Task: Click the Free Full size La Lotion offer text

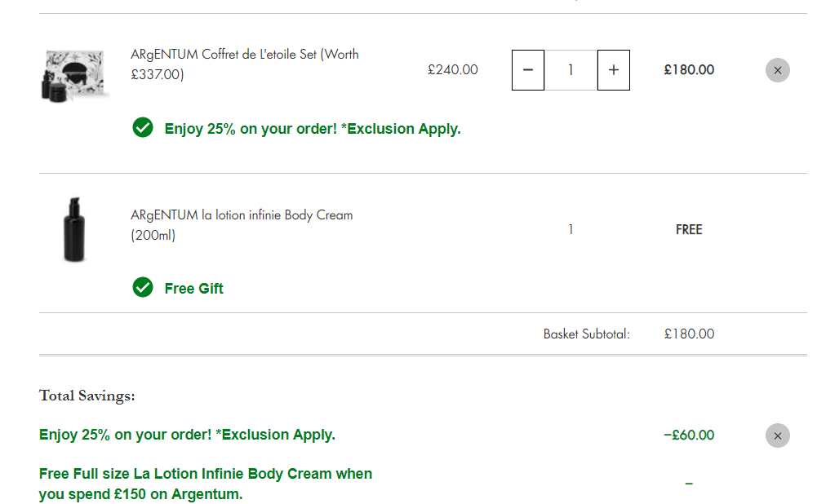Action: (206, 484)
